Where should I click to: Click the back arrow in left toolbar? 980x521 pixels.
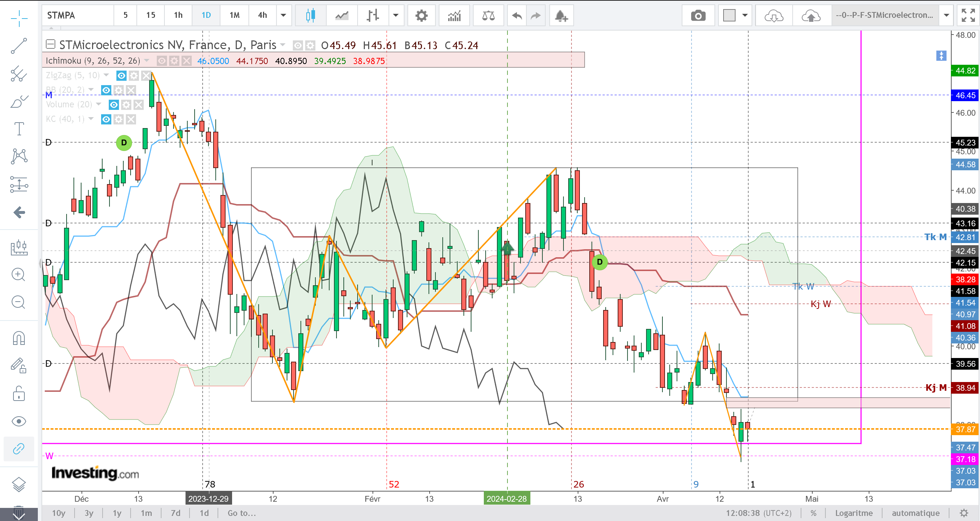click(x=19, y=212)
